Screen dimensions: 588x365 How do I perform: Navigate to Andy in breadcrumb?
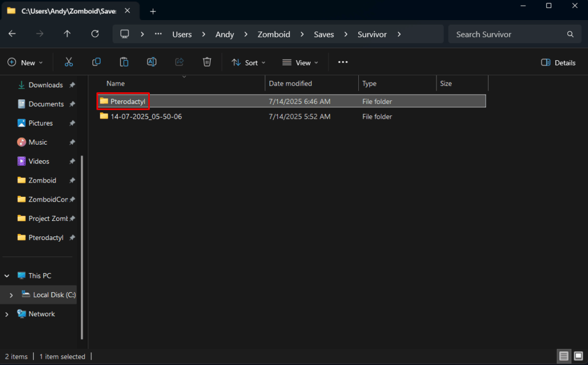pos(225,34)
